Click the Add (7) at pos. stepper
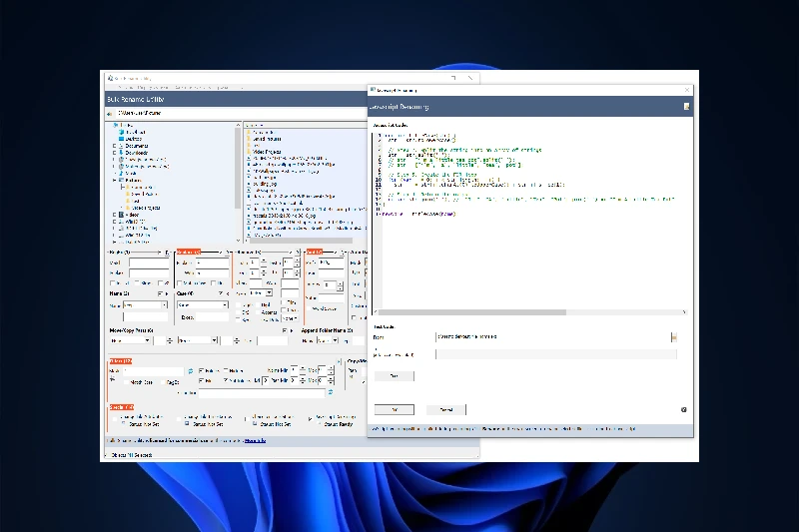This screenshot has width=799, height=532. [340, 285]
